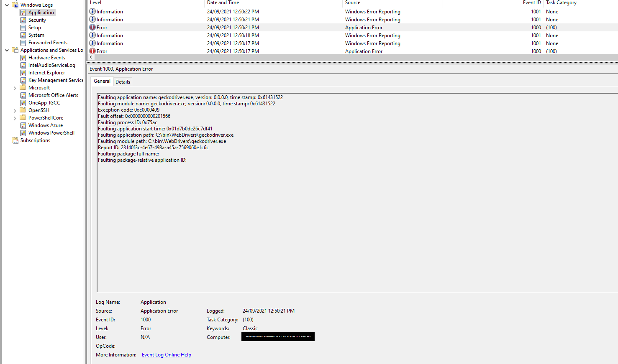
Task: Collapse the Windows Logs tree
Action: pyautogui.click(x=7, y=5)
